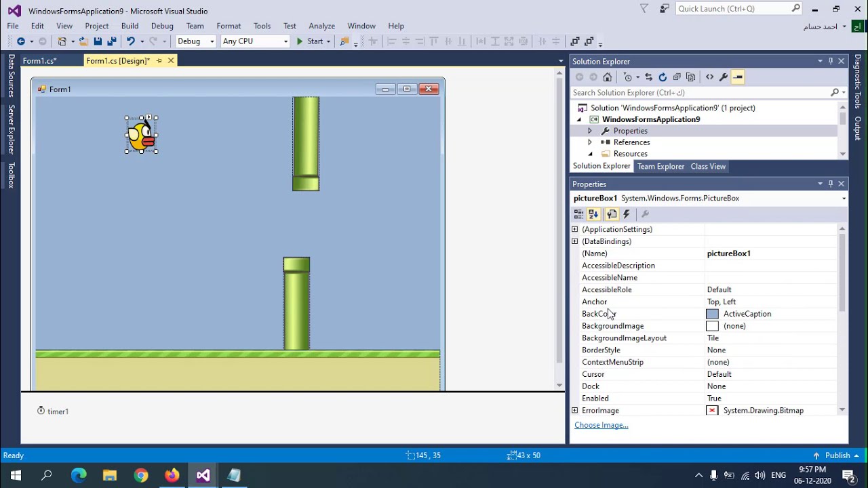
Task: Click the (Name) value pictureBox1 field
Action: (x=770, y=253)
